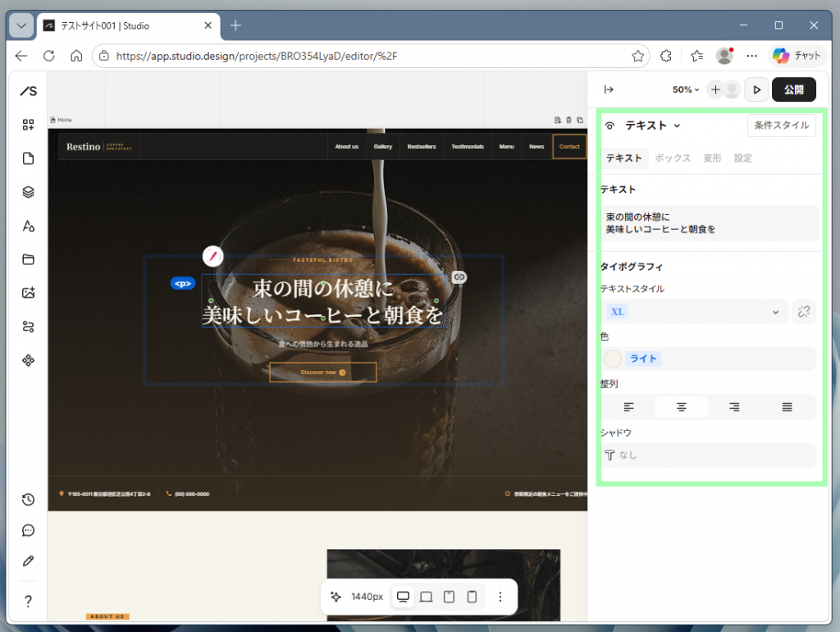
Task: Click the Bestsellers nav item
Action: point(422,146)
